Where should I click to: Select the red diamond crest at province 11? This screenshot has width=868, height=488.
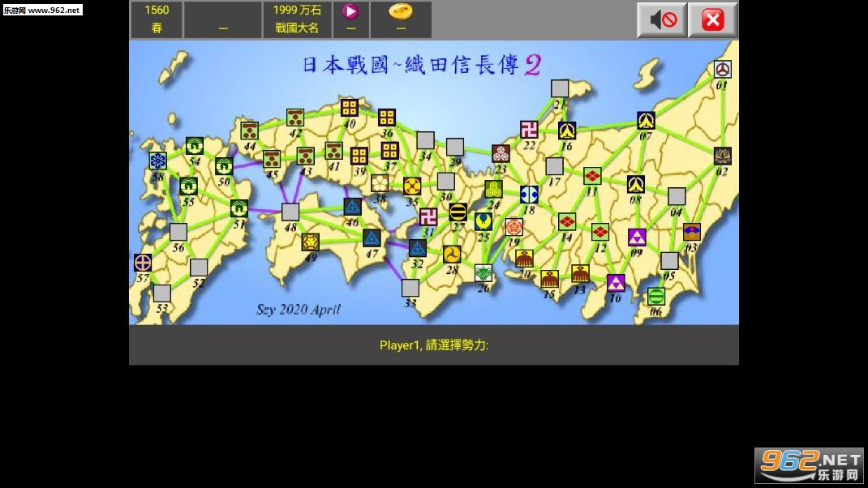coord(592,176)
